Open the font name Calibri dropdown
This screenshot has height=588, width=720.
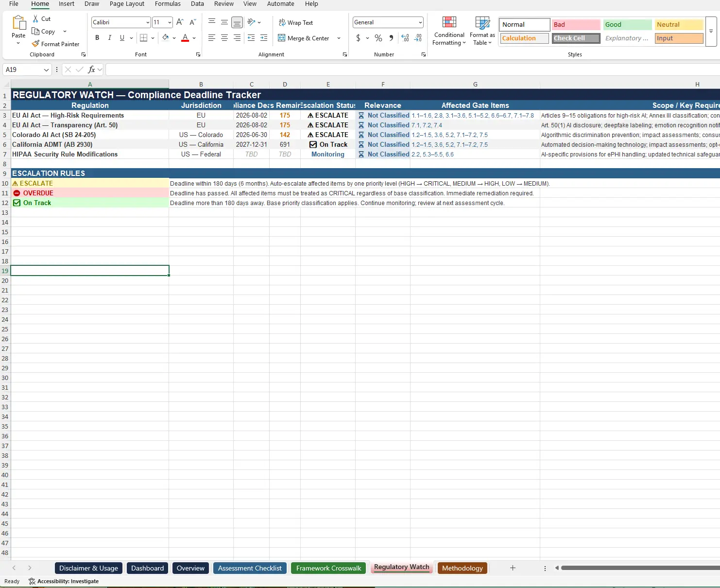point(148,22)
